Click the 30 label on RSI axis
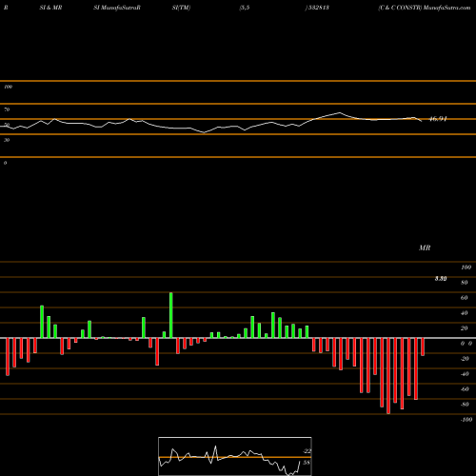This screenshot has width=476, height=476. pyautogui.click(x=7, y=140)
